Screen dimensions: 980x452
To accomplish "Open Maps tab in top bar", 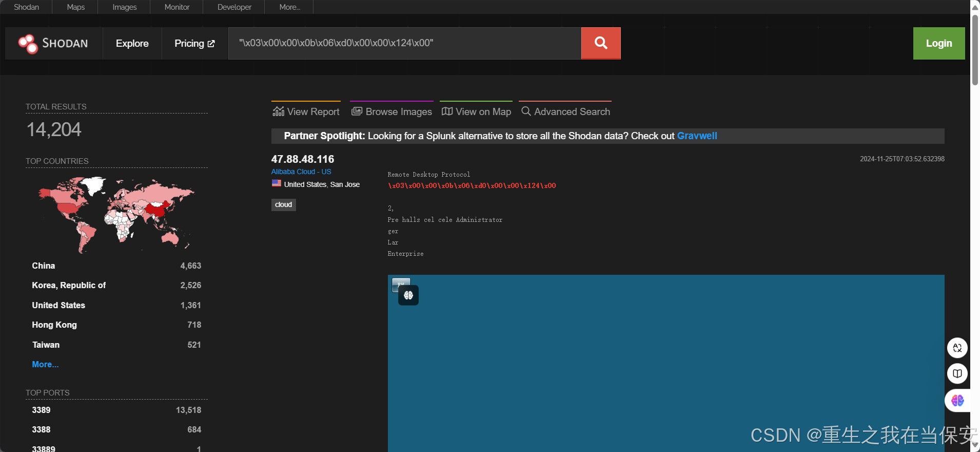I will point(76,7).
